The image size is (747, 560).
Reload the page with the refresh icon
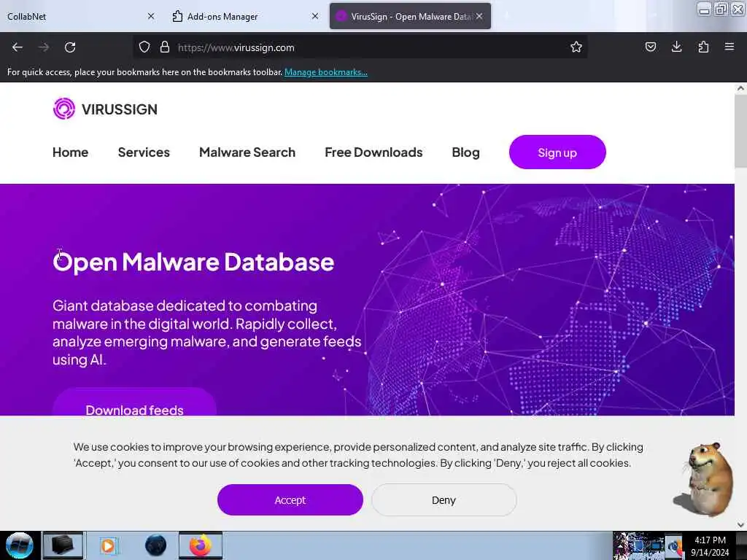pyautogui.click(x=70, y=47)
